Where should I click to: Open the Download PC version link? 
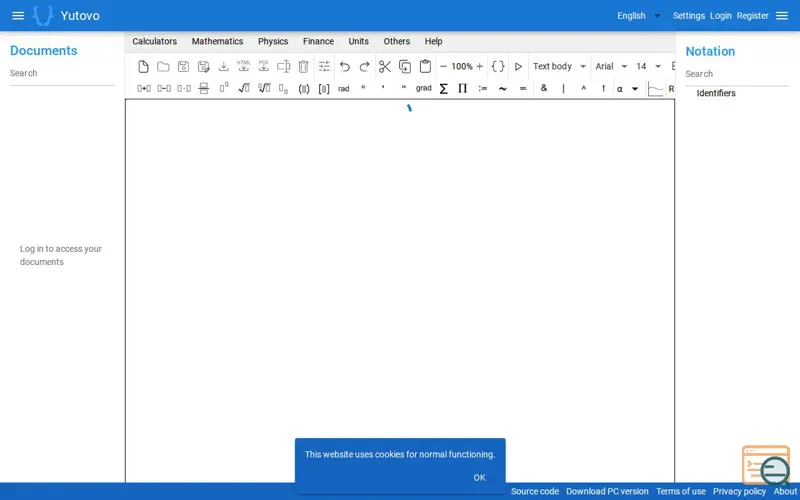pos(607,491)
